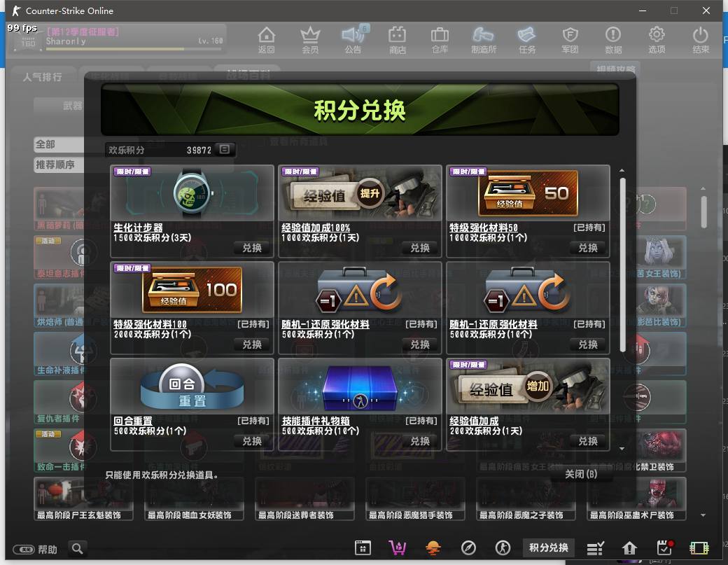Click the 军团 clan shield icon

(x=570, y=39)
